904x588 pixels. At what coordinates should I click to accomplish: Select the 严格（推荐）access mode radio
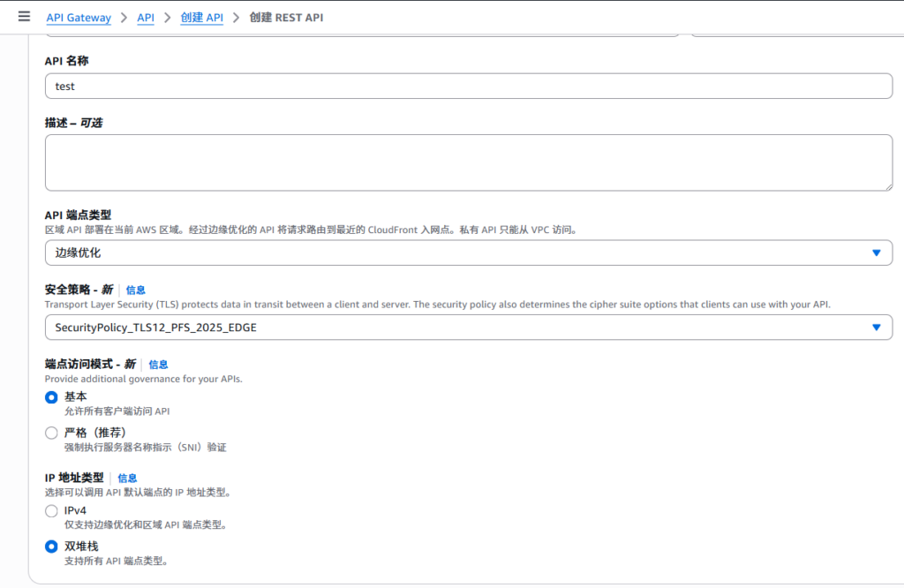coord(51,433)
